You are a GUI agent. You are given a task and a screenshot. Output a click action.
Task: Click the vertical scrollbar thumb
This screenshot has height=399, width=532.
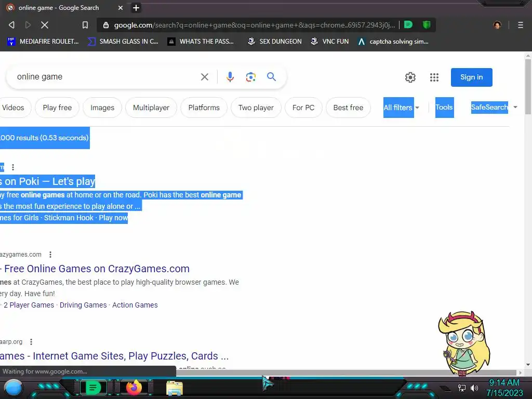pyautogui.click(x=528, y=87)
